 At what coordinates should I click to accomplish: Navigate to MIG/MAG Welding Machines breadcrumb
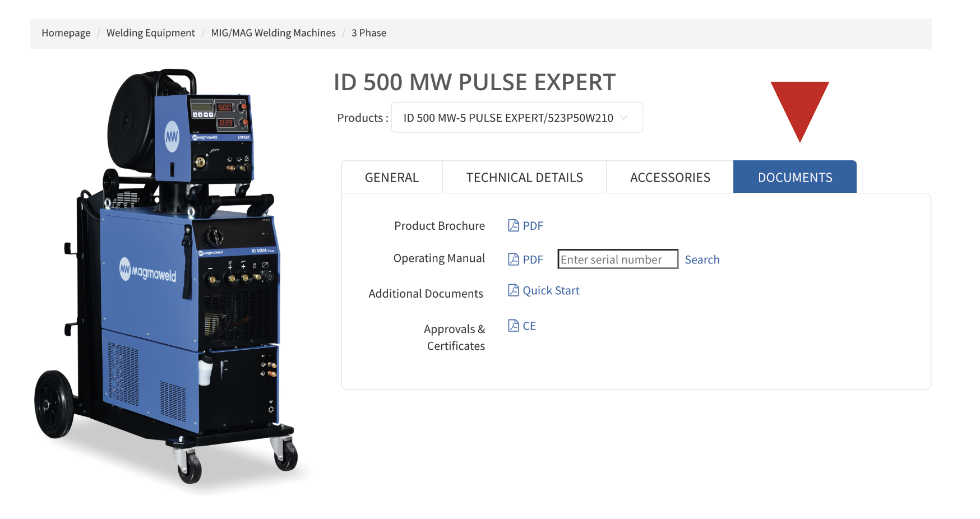pyautogui.click(x=273, y=33)
